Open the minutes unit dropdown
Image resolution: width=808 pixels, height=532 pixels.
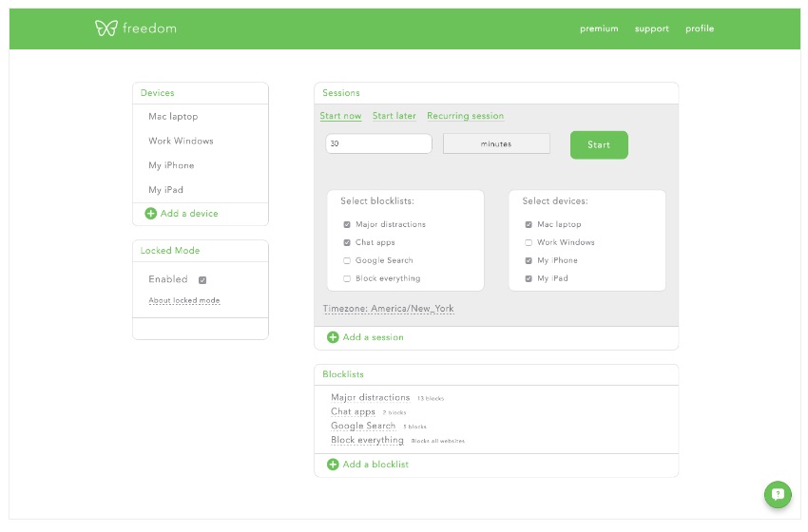point(496,143)
